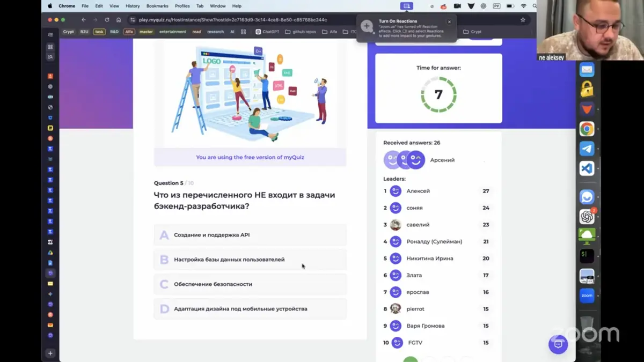Select answer A: Создание и поддержка API
This screenshot has width=644, height=362.
250,235
